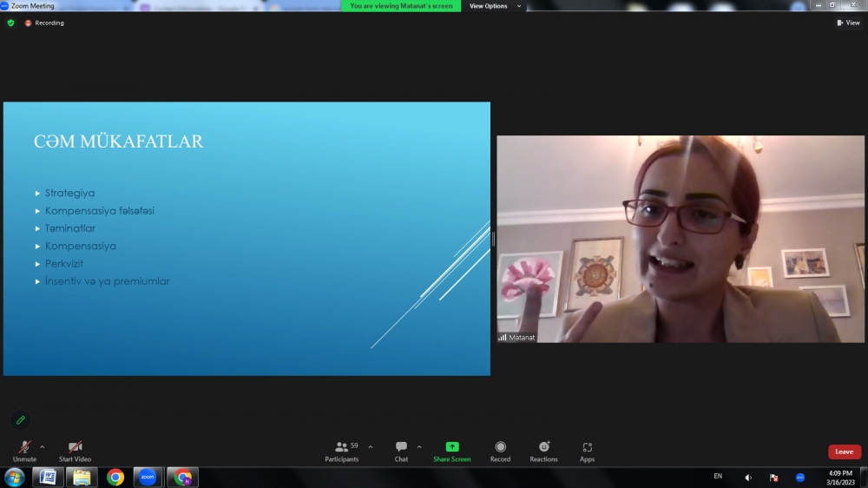The width and height of the screenshot is (868, 488).
Task: Expand the arrow next to Chat
Action: [419, 447]
